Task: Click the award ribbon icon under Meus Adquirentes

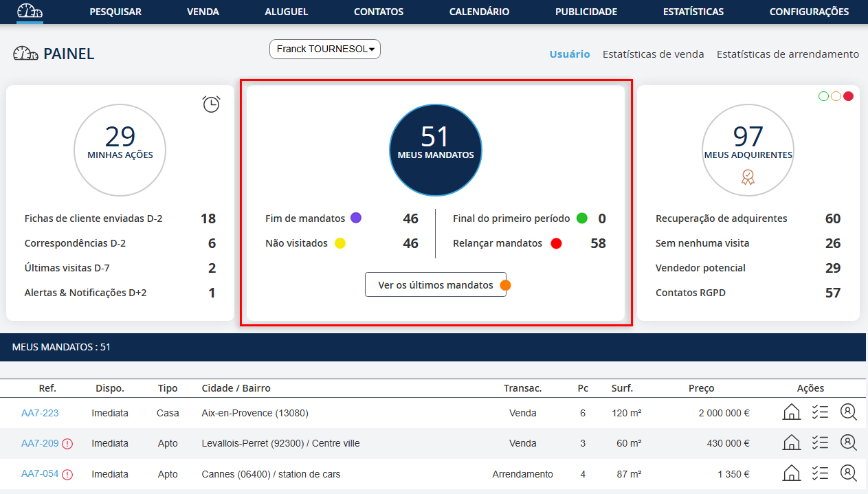Action: coord(748,177)
